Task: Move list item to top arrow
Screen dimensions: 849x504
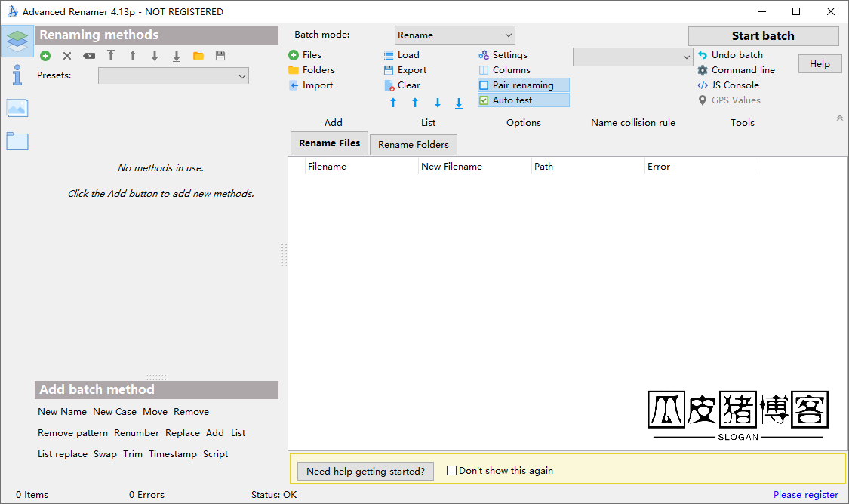Action: click(x=393, y=103)
